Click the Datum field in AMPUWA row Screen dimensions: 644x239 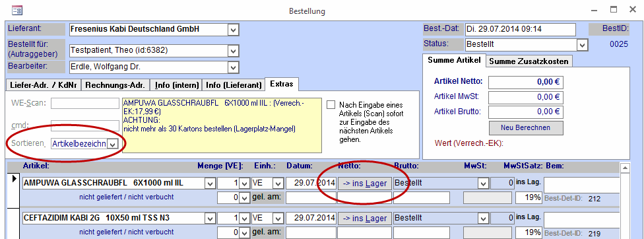[x=311, y=184]
